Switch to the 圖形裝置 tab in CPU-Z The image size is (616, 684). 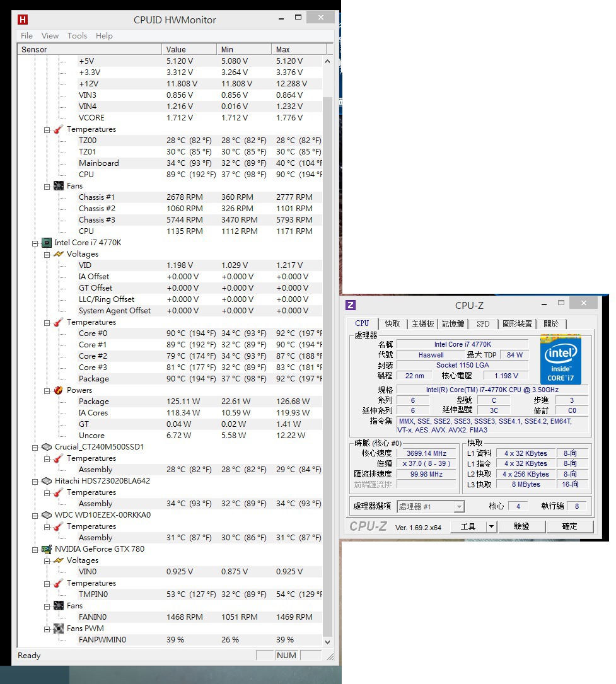518,323
